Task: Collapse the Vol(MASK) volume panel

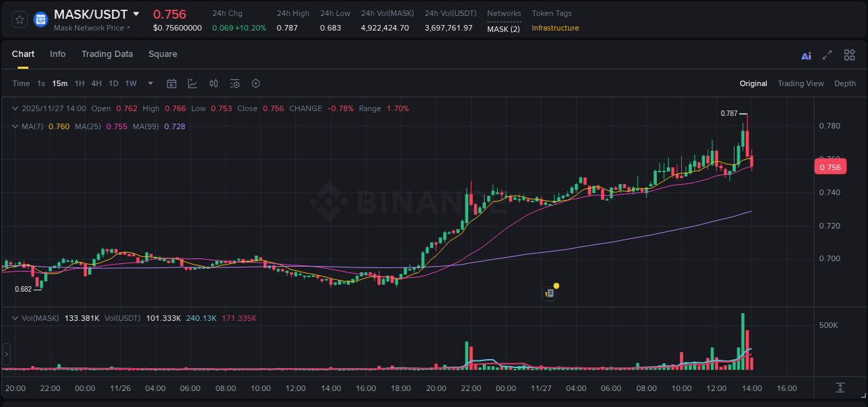Action: (15, 317)
